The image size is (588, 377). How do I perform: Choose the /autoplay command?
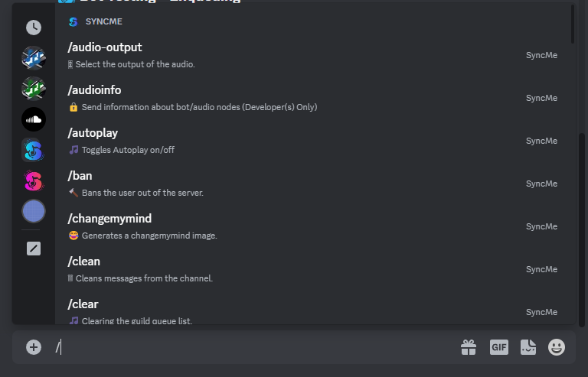[315, 141]
